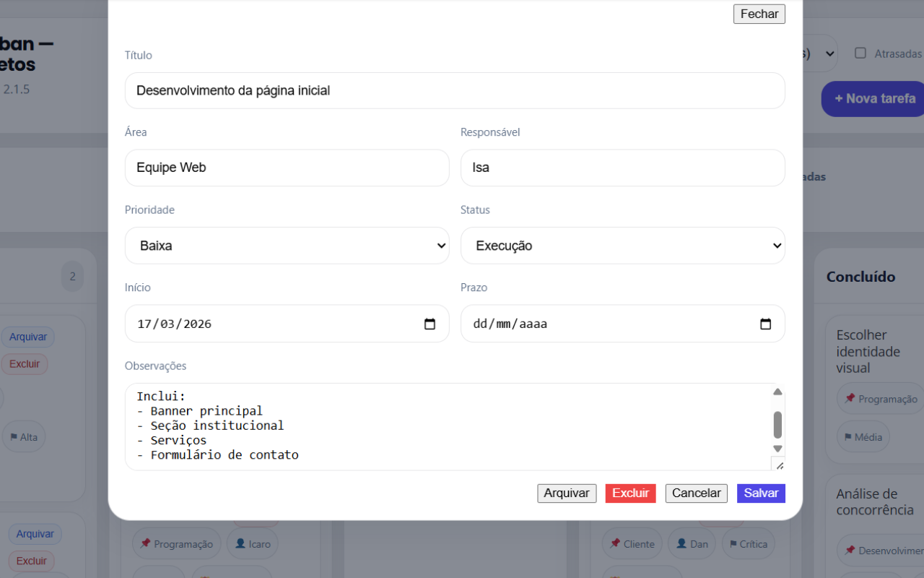Click the flag icon on Crítica tag
The height and width of the screenshot is (578, 924).
click(x=733, y=543)
